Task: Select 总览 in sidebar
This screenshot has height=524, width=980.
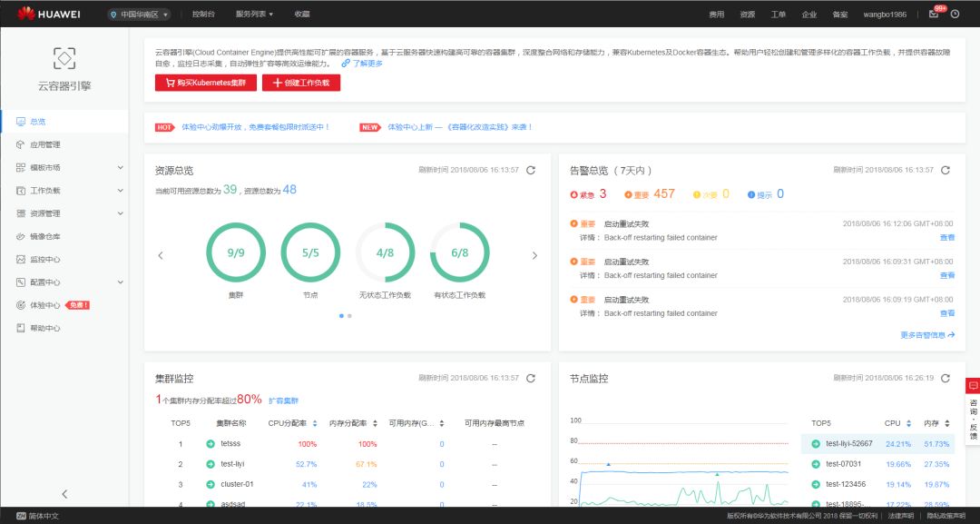Action: coord(64,122)
